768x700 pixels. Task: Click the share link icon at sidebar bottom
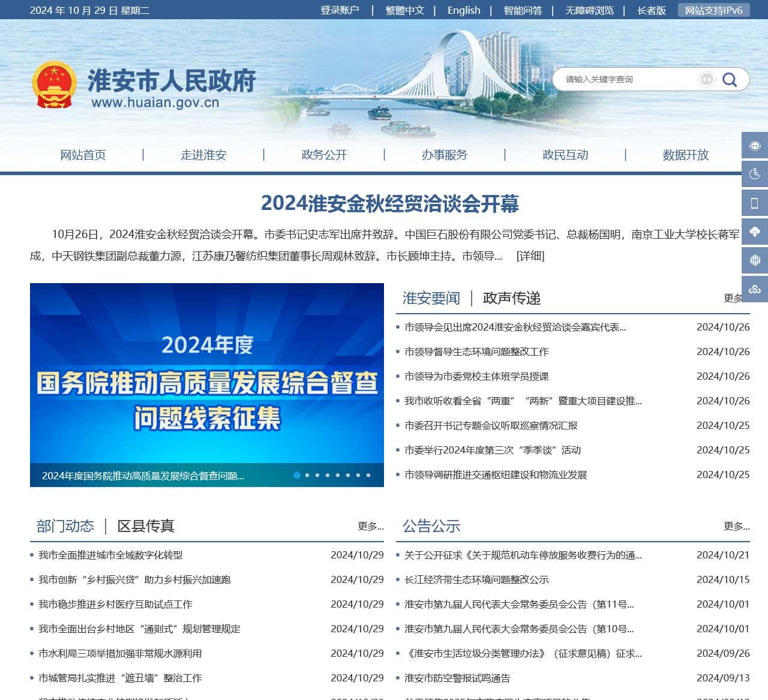coord(754,289)
